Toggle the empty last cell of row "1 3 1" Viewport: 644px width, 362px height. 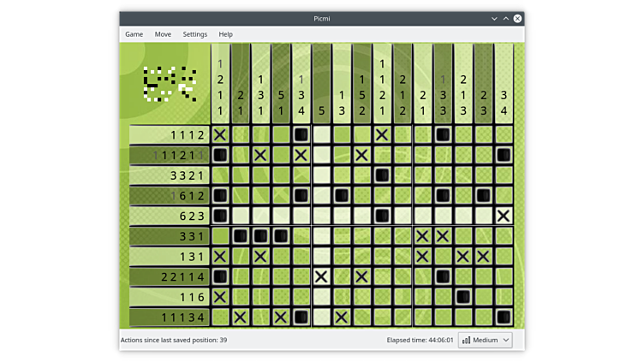point(504,256)
